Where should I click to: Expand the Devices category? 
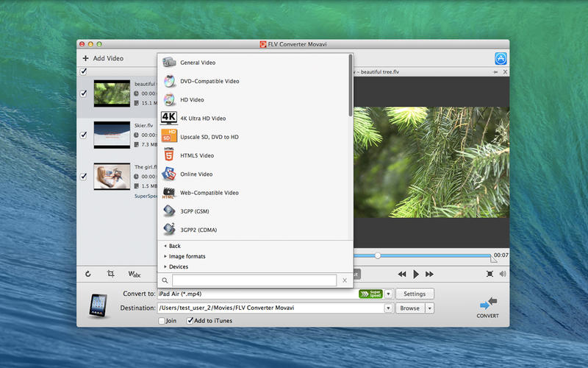pyautogui.click(x=179, y=266)
